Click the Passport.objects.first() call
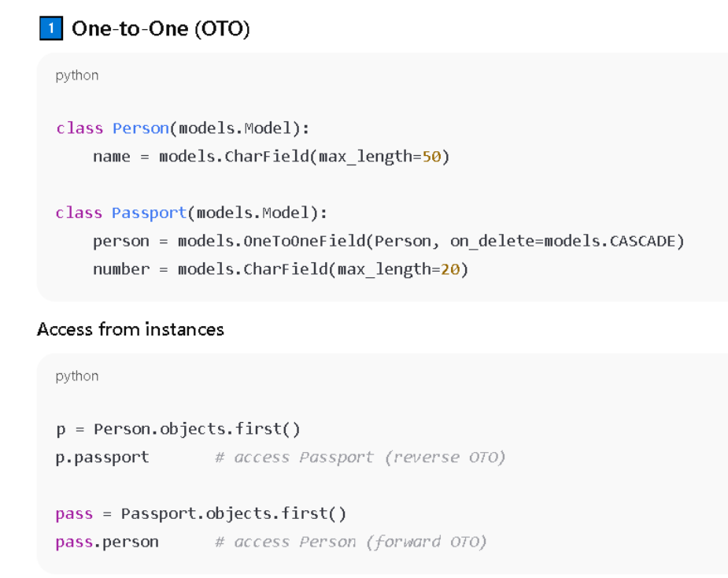Image resolution: width=728 pixels, height=578 pixels. tap(233, 514)
